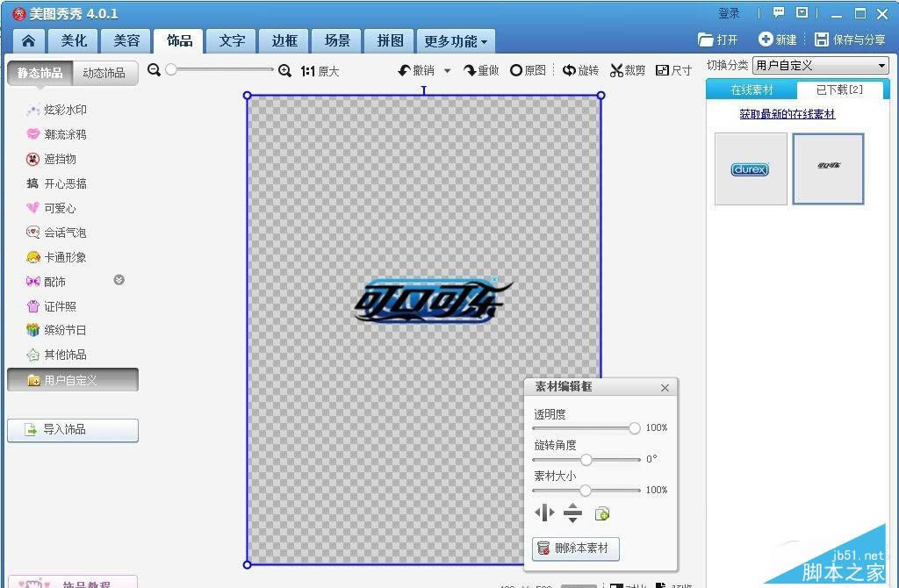
Task: Open the 切换分类 category combo box
Action: tap(821, 66)
